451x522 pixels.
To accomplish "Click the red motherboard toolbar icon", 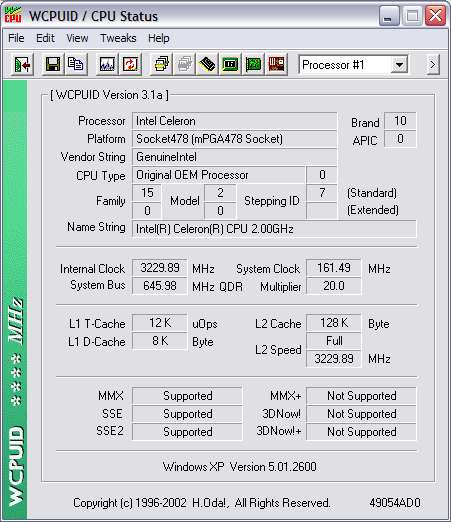I will click(x=276, y=64).
